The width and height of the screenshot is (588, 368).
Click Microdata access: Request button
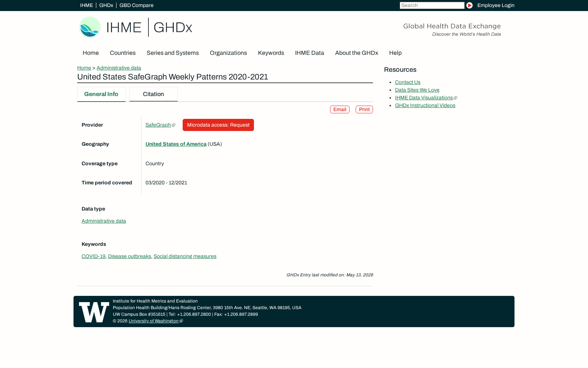(x=218, y=125)
